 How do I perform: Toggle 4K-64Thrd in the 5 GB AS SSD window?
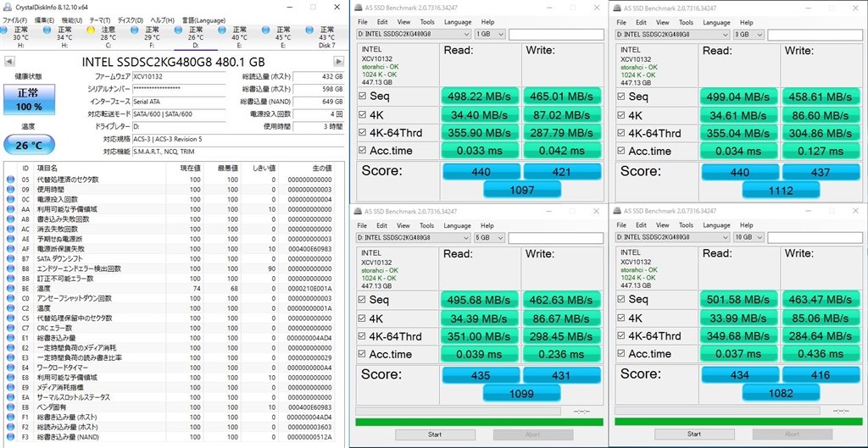(x=363, y=336)
